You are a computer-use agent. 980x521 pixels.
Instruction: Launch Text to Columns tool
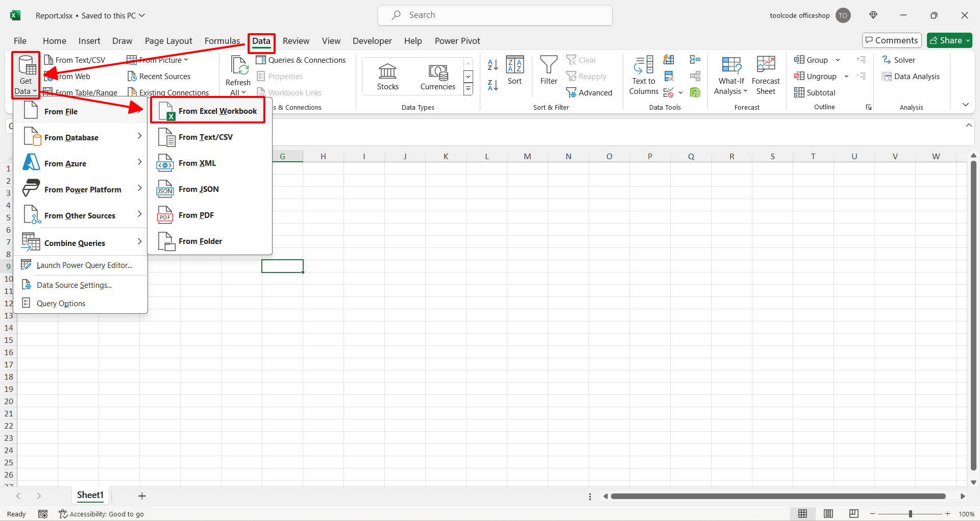click(x=644, y=76)
